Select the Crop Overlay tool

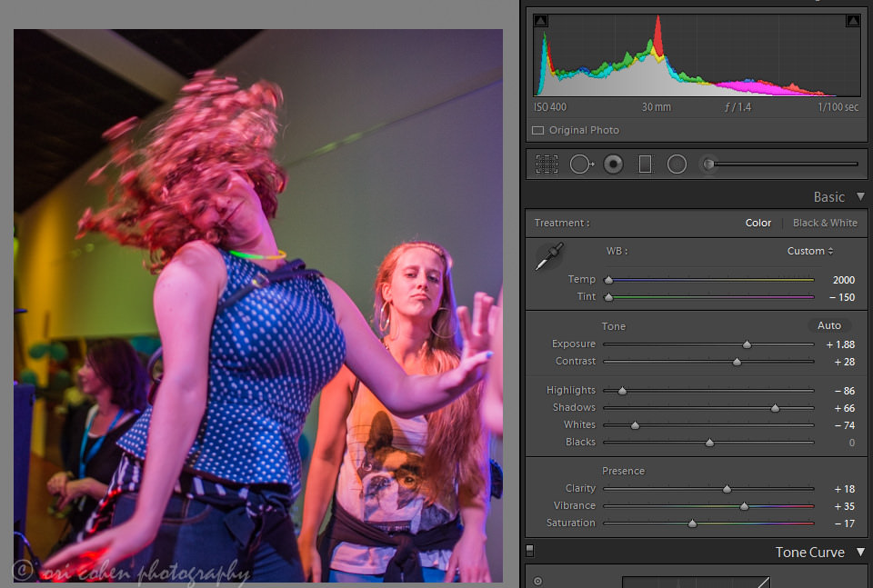coord(547,164)
